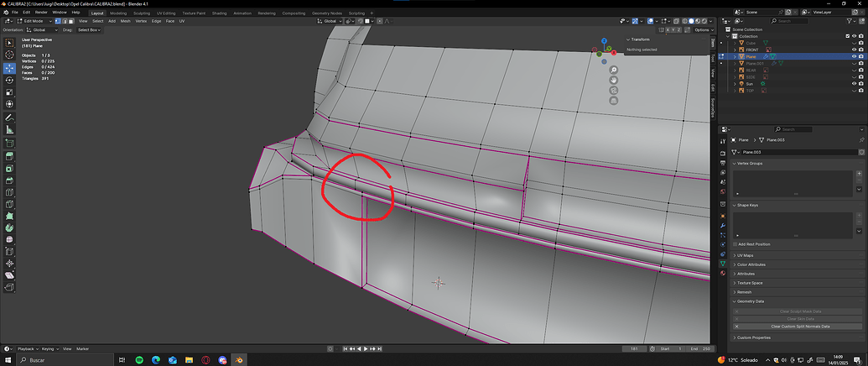The image size is (868, 366).
Task: Choose the Rotate tool
Action: pos(9,81)
